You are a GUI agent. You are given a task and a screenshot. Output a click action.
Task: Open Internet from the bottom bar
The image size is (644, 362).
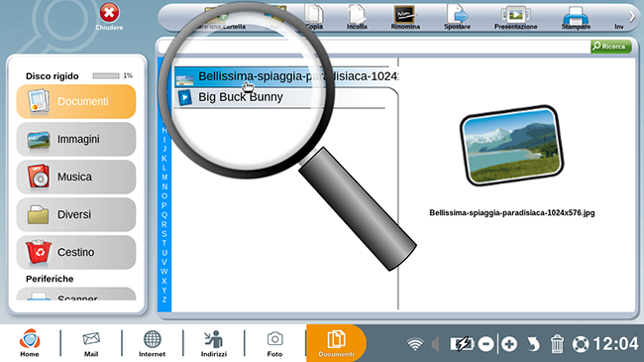pos(152,343)
